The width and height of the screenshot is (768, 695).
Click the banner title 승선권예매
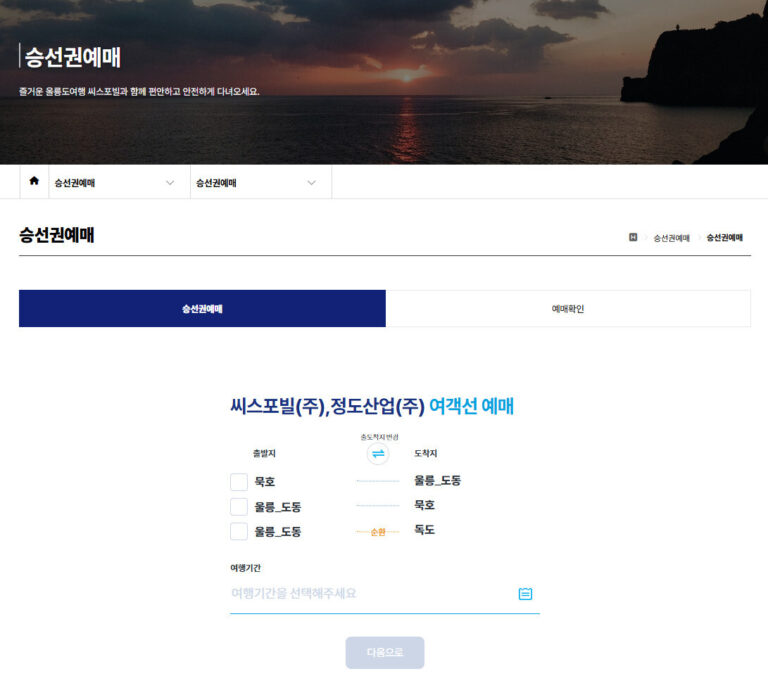coord(72,57)
